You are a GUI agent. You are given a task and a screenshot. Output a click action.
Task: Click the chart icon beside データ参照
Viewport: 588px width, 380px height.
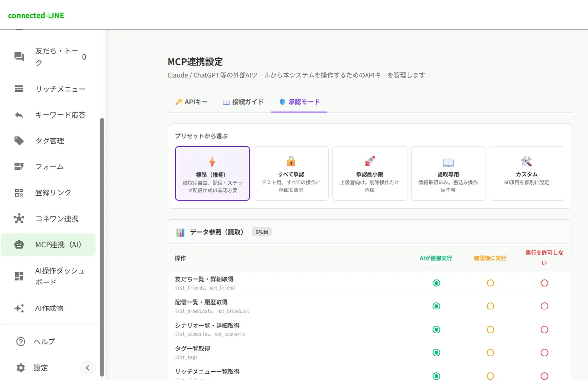pos(180,232)
